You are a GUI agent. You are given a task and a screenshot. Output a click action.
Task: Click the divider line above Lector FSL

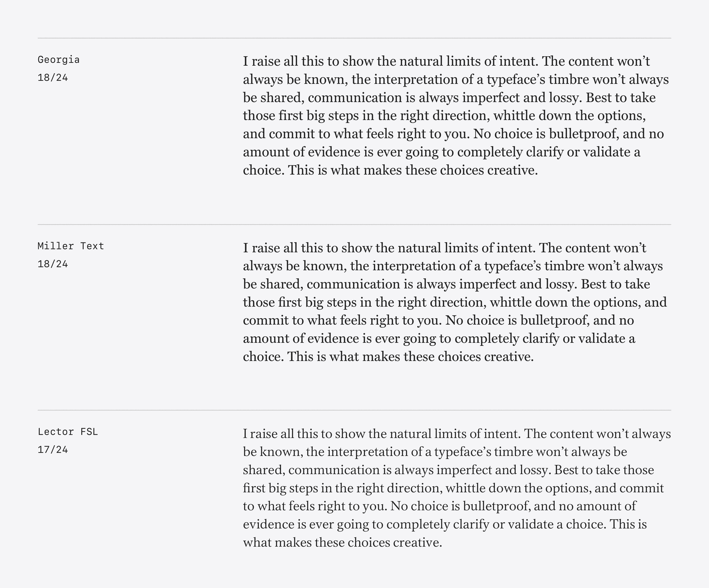pyautogui.click(x=354, y=410)
